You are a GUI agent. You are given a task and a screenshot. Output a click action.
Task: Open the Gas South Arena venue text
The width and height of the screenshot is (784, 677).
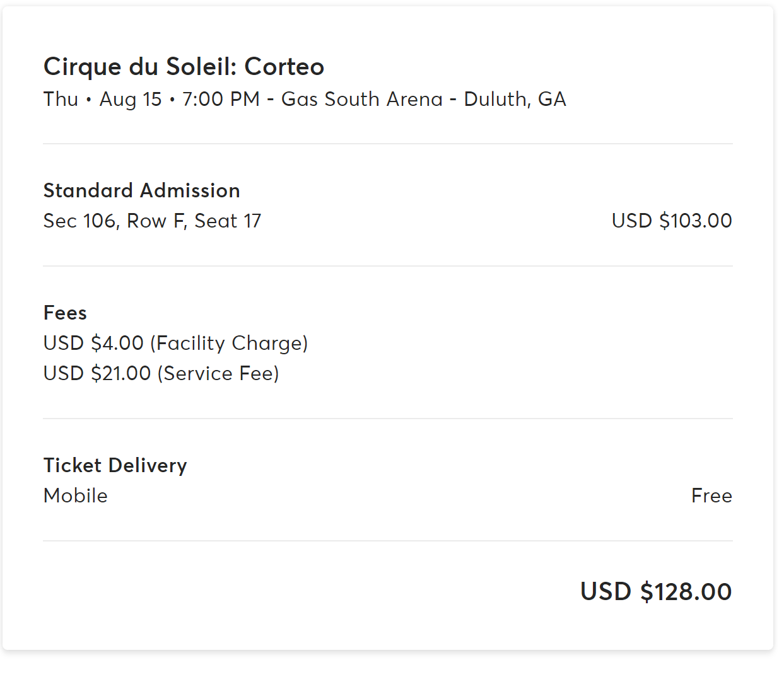click(x=361, y=99)
